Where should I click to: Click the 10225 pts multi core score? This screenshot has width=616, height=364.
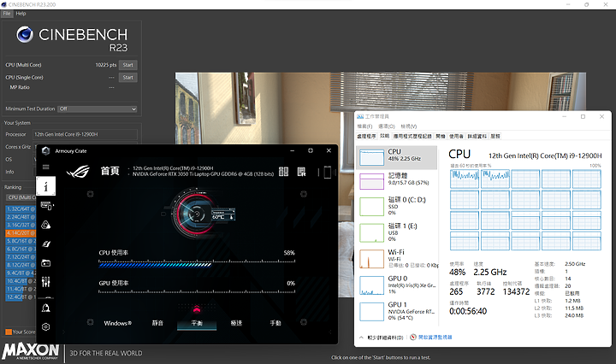tap(106, 65)
